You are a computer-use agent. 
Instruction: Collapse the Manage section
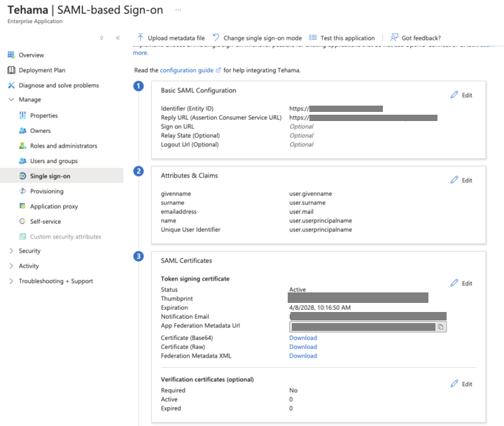pos(11,99)
